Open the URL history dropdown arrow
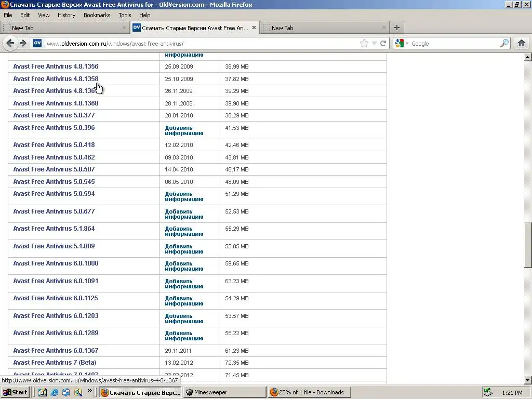 click(x=374, y=44)
